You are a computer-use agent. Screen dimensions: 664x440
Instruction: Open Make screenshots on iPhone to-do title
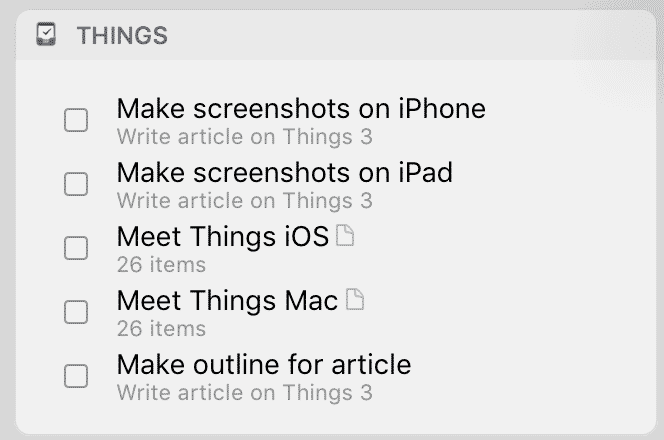(301, 109)
